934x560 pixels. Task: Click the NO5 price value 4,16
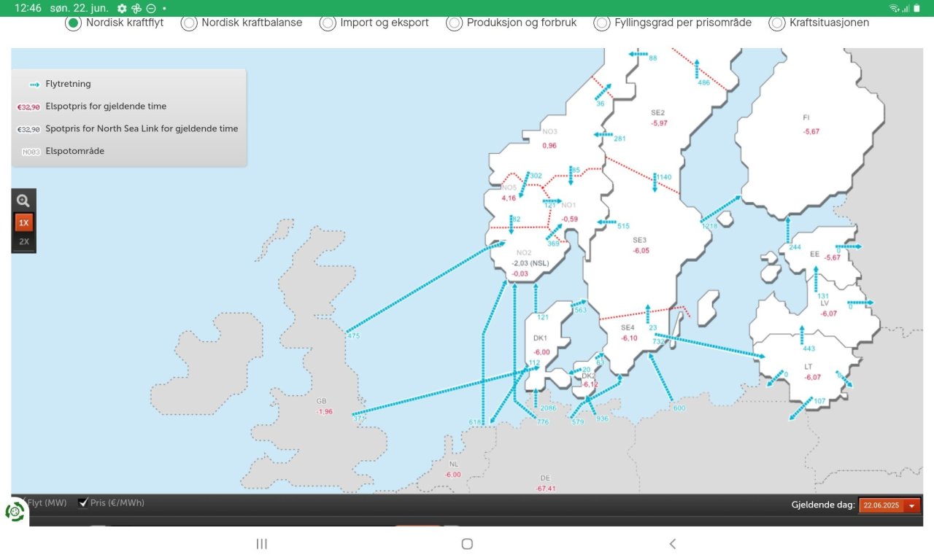click(509, 198)
